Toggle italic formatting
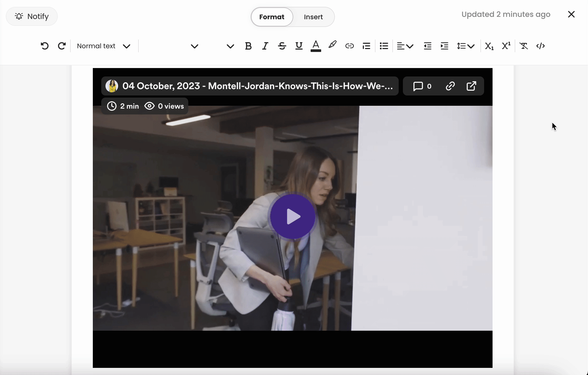 tap(265, 46)
